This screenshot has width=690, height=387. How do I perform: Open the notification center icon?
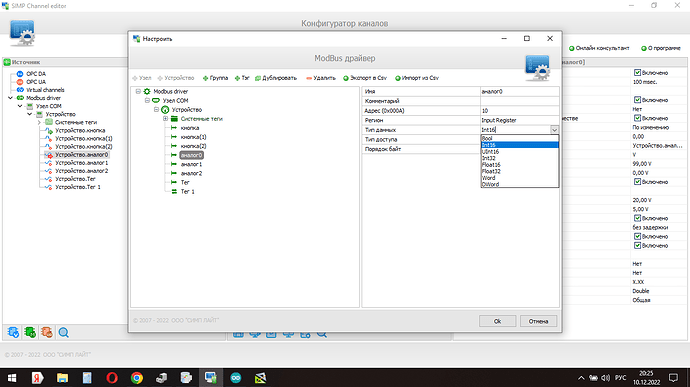pos(673,378)
